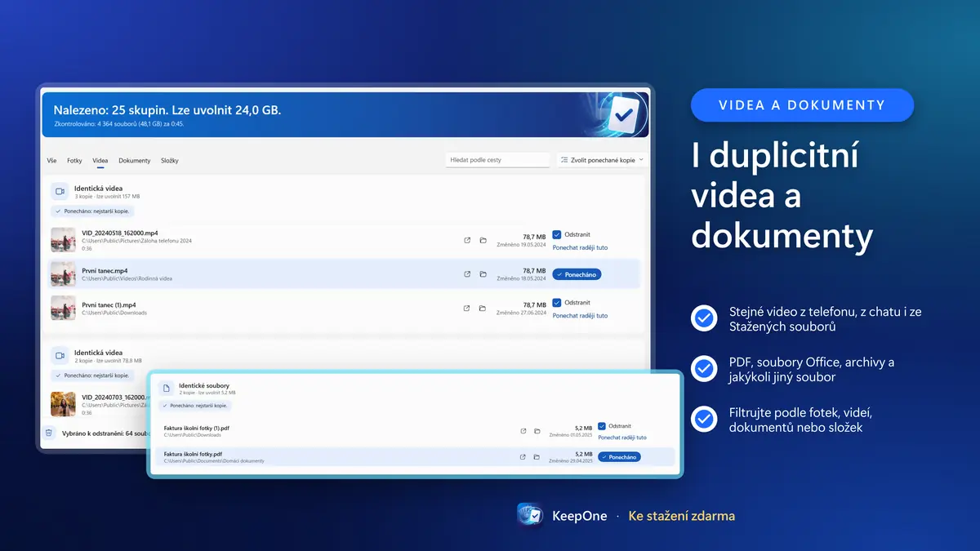Viewport: 980px width, 551px height.
Task: Click folder icon in Faktura školní fotky.pdf row
Action: pyautogui.click(x=537, y=457)
